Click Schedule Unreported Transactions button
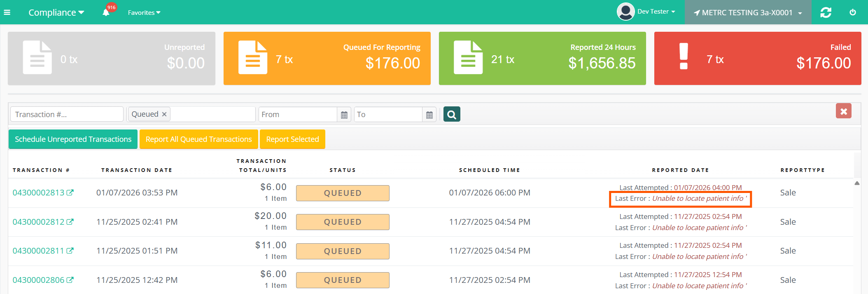The image size is (868, 294). pyautogui.click(x=73, y=139)
